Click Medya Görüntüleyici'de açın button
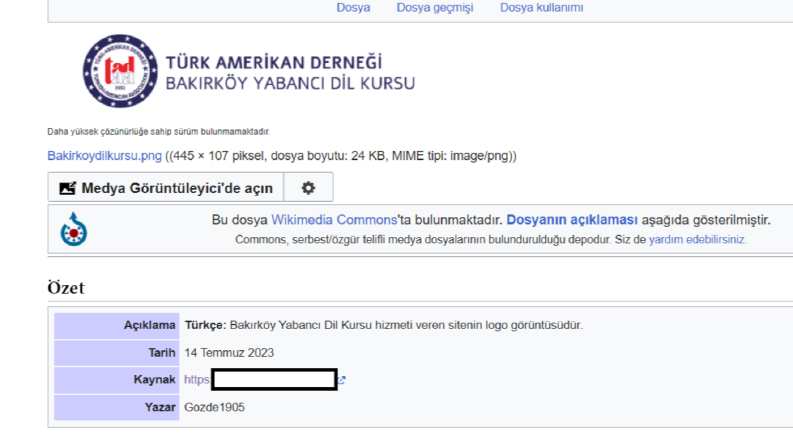Image resolution: width=793 pixels, height=446 pixels. click(x=166, y=188)
